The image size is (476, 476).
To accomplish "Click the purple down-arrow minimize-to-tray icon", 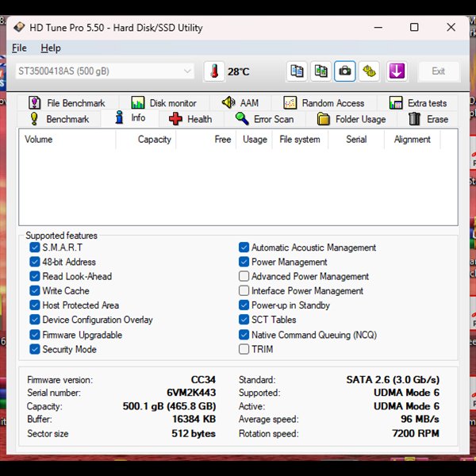I will [397, 71].
